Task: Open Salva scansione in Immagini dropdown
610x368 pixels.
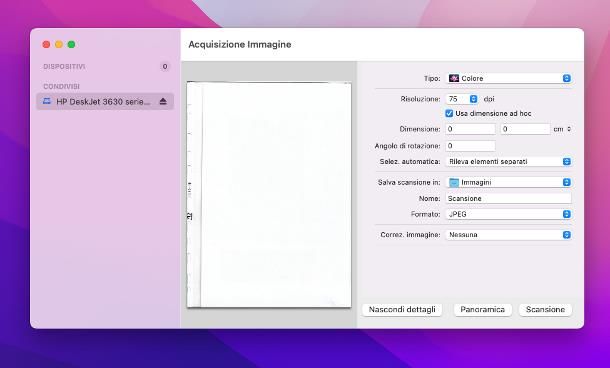Action: tap(509, 182)
